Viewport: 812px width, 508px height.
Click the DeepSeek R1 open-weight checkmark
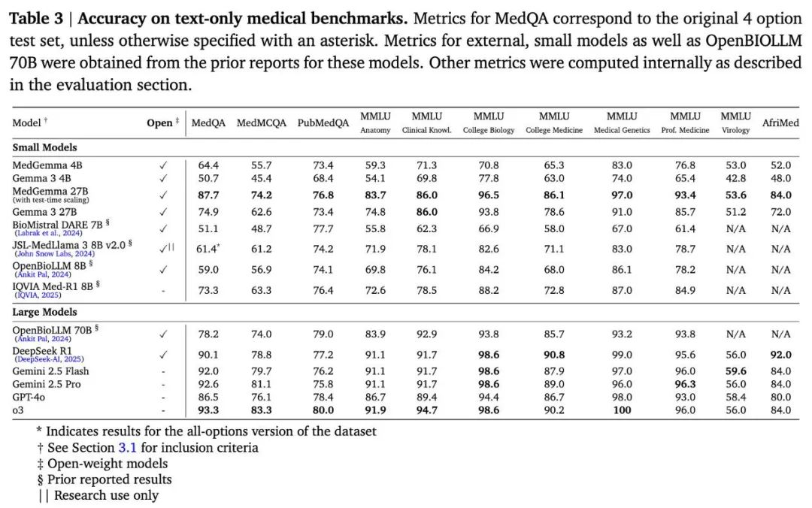coord(163,355)
